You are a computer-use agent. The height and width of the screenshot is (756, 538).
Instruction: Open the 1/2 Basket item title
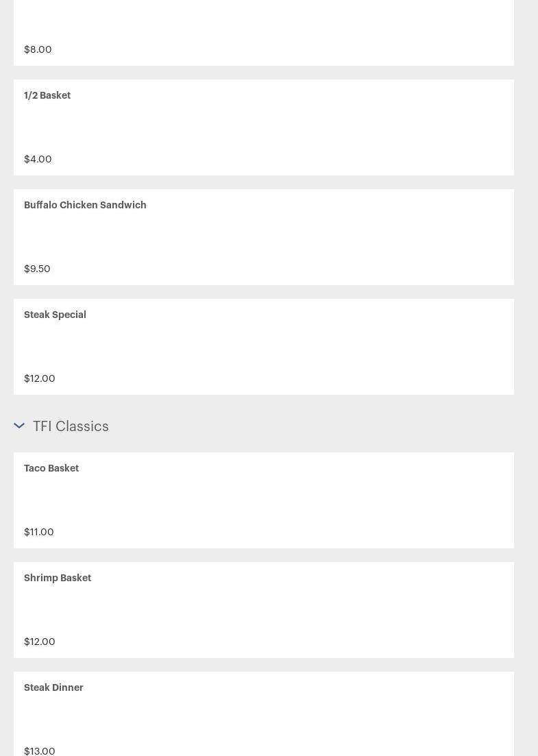coord(47,95)
